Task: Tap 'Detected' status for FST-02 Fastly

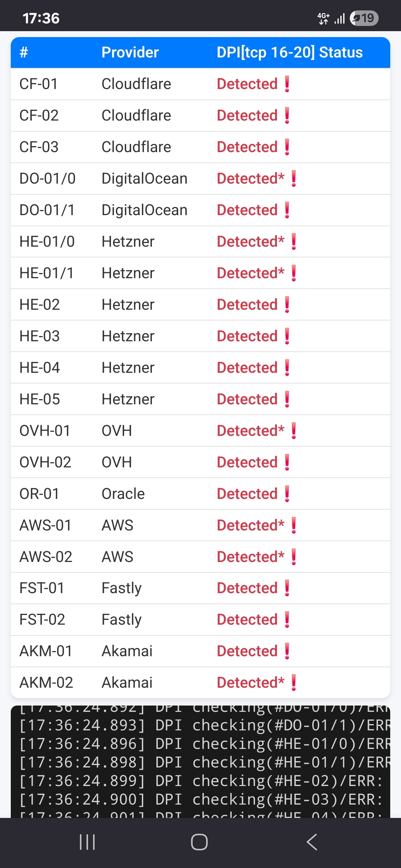Action: pos(247,619)
